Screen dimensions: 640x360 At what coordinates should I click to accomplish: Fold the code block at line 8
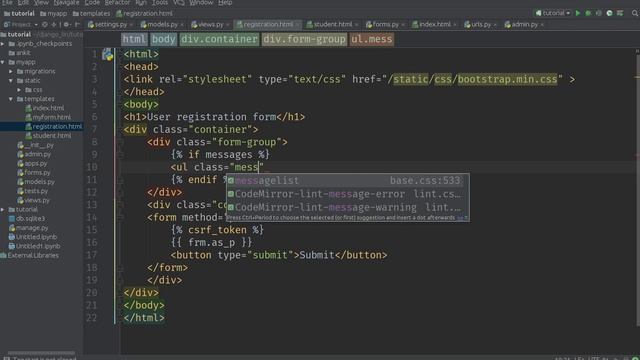coord(120,142)
